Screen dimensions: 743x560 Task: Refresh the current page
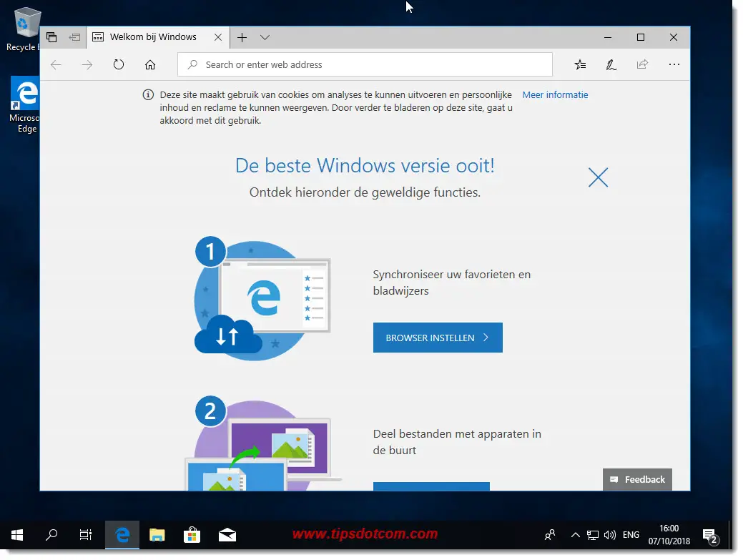pyautogui.click(x=119, y=64)
